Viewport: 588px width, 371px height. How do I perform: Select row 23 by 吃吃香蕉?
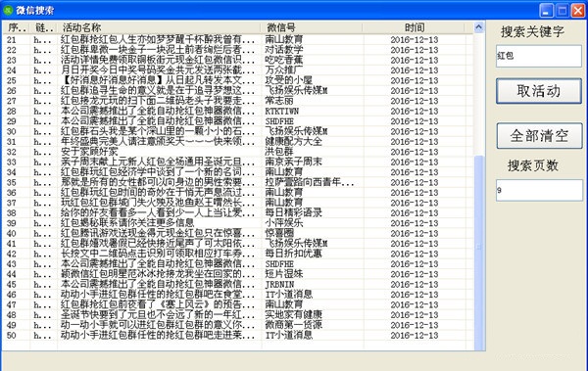point(238,60)
